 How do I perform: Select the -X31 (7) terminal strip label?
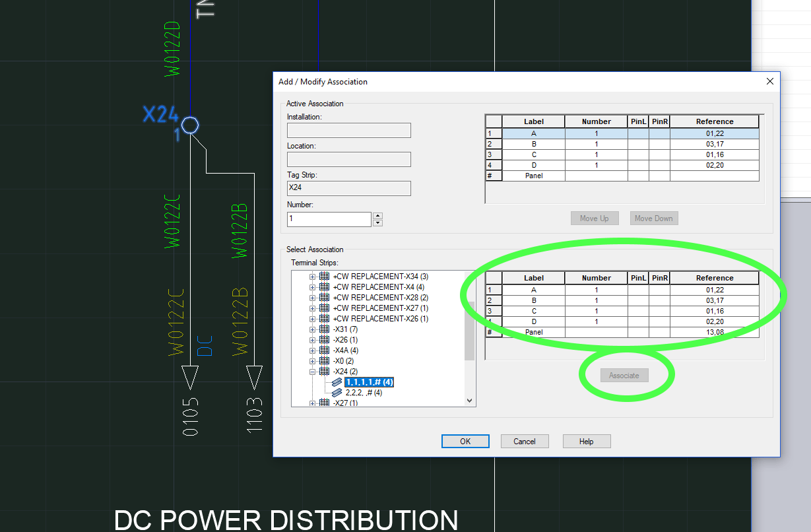(346, 329)
